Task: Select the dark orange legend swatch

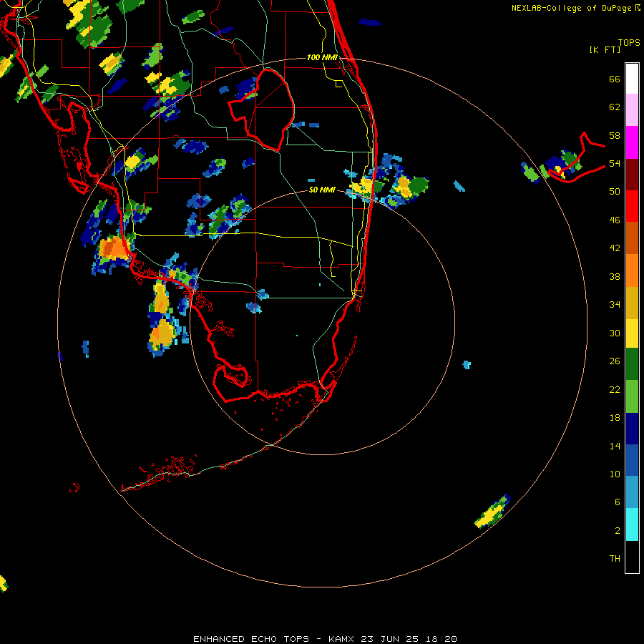Action: coord(632,238)
